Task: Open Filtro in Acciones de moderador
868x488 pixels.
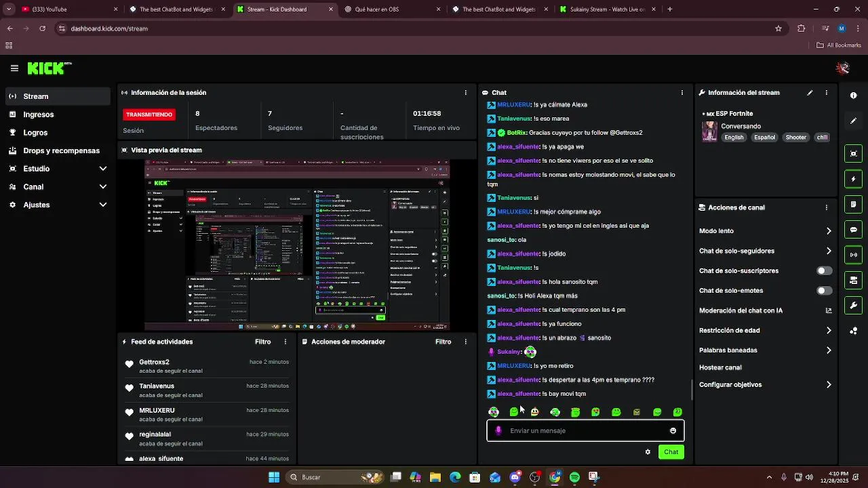Action: click(443, 342)
